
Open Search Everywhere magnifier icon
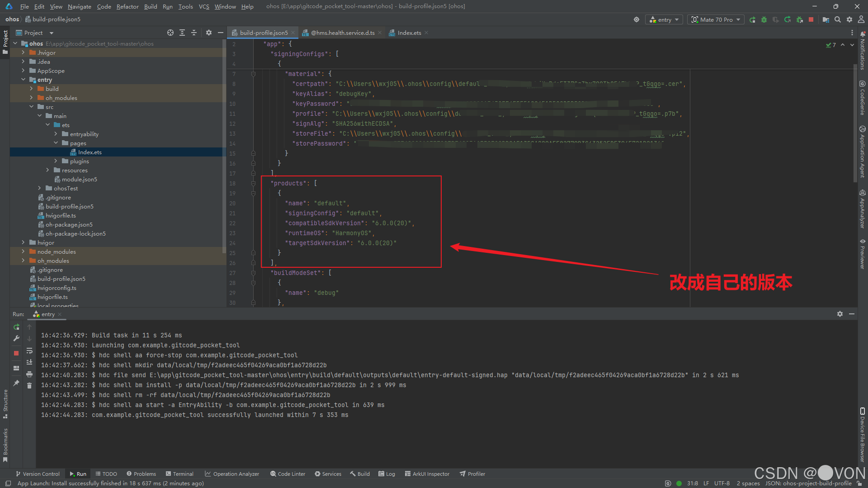click(x=838, y=19)
